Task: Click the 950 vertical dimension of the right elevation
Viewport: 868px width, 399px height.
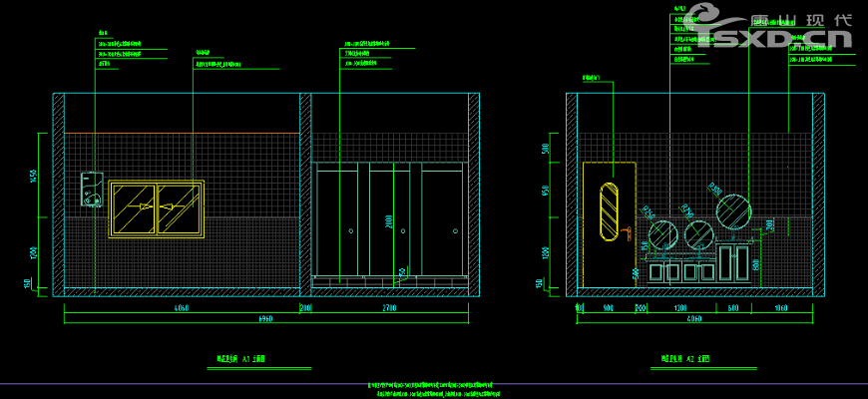Action: point(546,191)
